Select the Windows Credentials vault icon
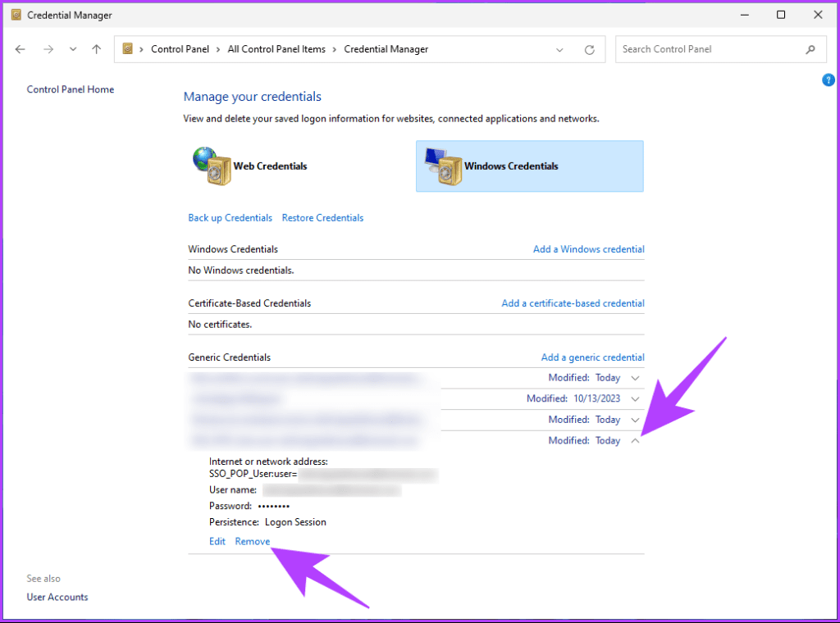 (443, 166)
